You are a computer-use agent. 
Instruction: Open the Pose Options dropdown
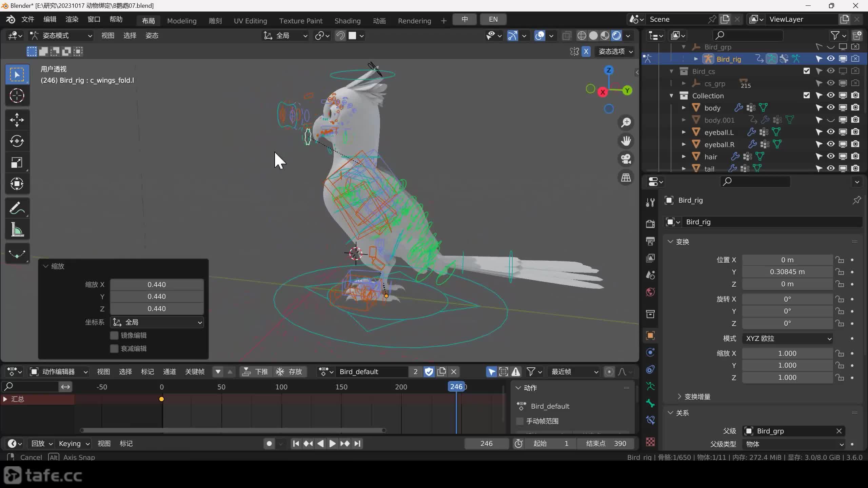pos(615,52)
